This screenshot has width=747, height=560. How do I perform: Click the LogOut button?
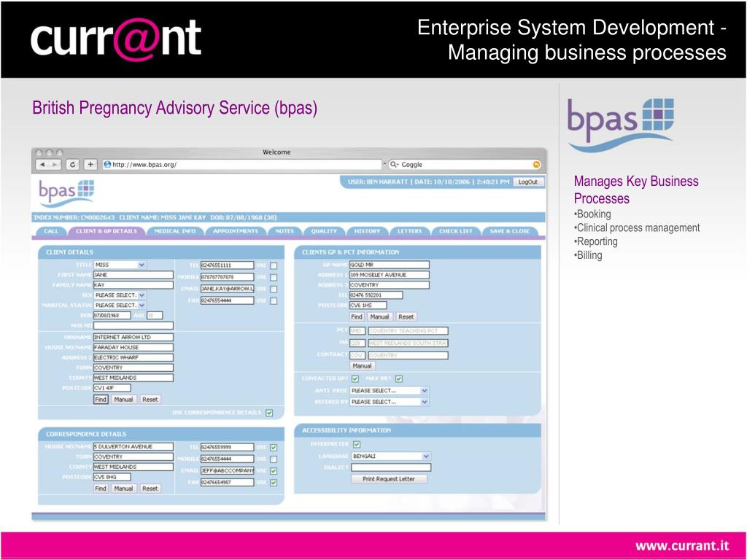tap(528, 182)
